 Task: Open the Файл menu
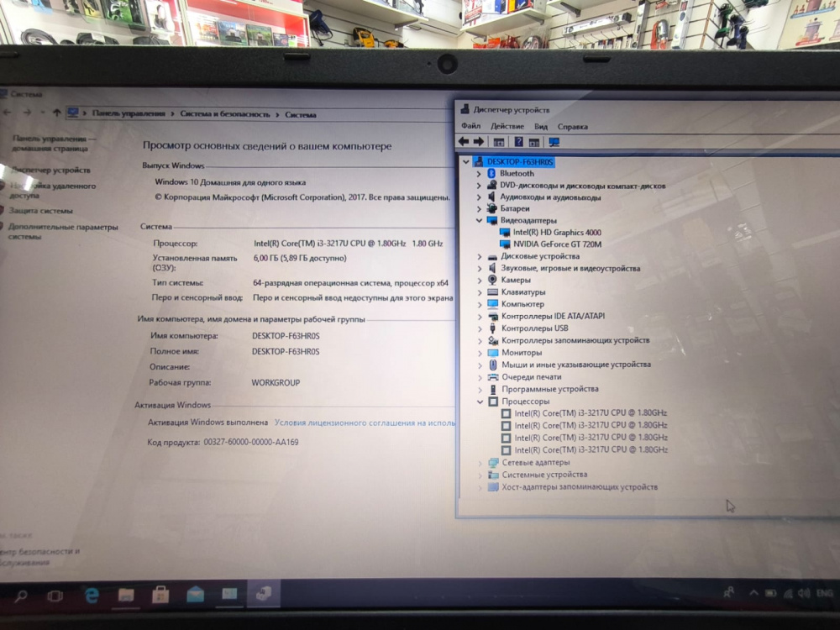tap(470, 127)
